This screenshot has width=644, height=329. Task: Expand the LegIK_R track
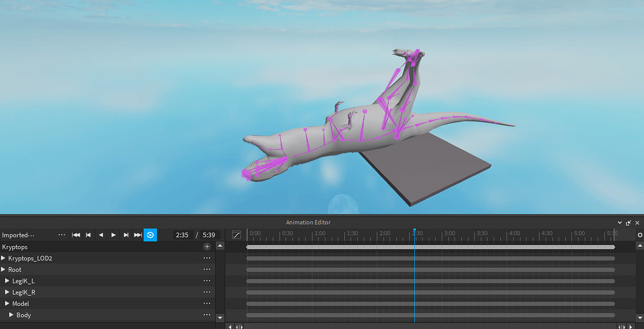[x=7, y=292]
